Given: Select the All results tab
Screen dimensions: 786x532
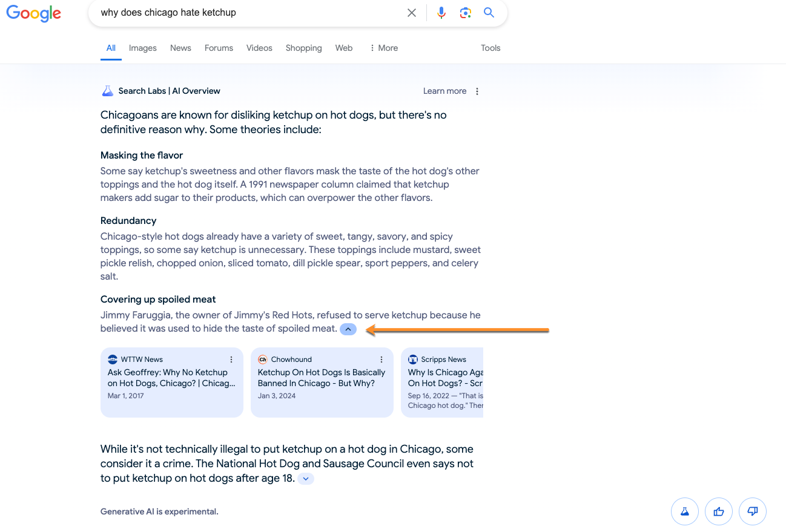Looking at the screenshot, I should coord(111,48).
